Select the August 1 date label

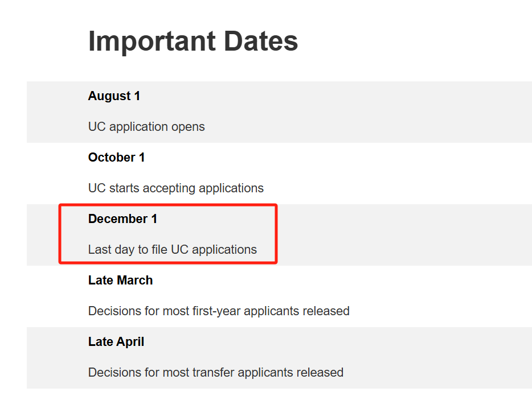pyautogui.click(x=114, y=96)
